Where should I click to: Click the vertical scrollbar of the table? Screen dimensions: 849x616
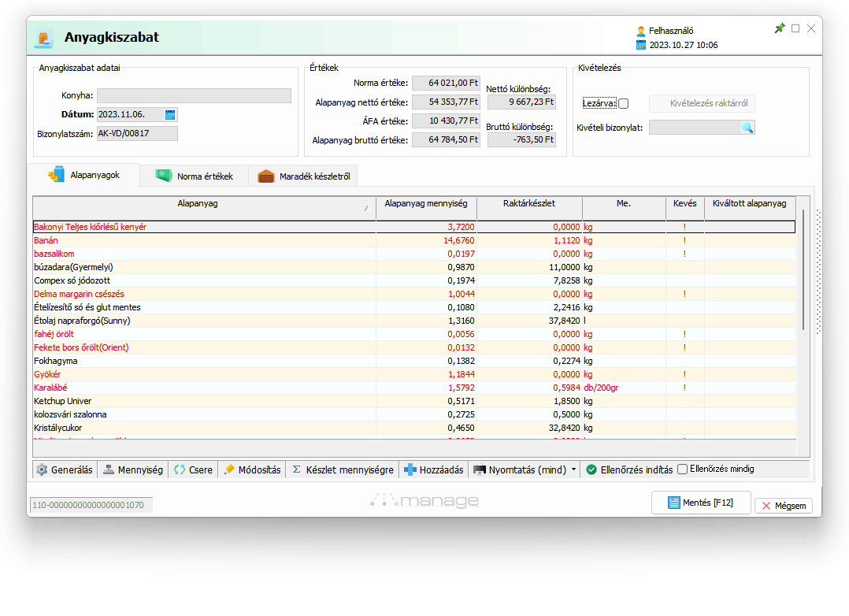point(803,268)
